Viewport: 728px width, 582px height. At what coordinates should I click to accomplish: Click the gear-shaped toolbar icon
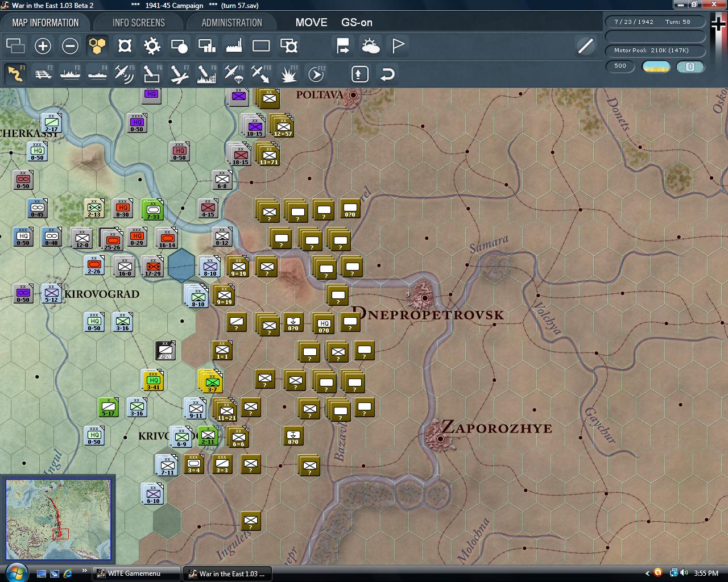pyautogui.click(x=152, y=45)
